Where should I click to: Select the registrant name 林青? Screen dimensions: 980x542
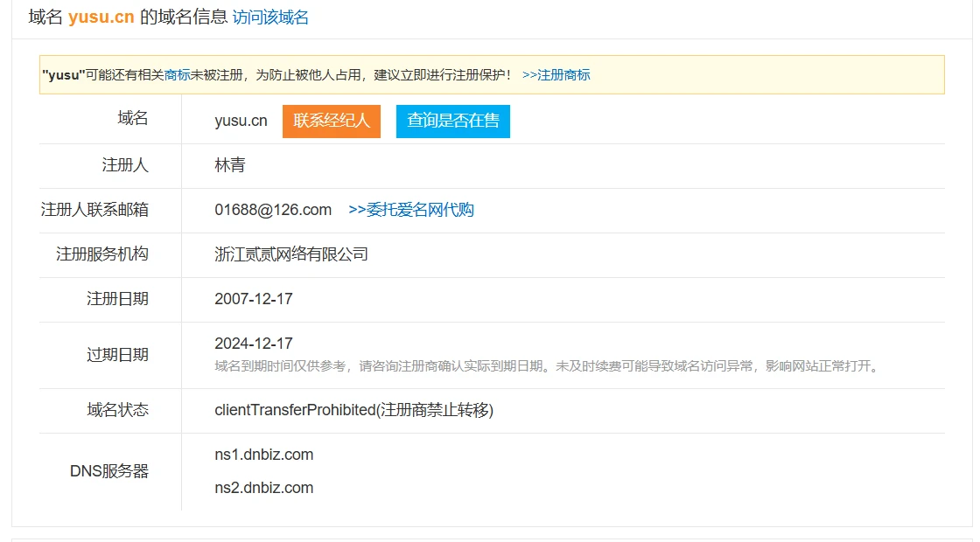tap(230, 165)
